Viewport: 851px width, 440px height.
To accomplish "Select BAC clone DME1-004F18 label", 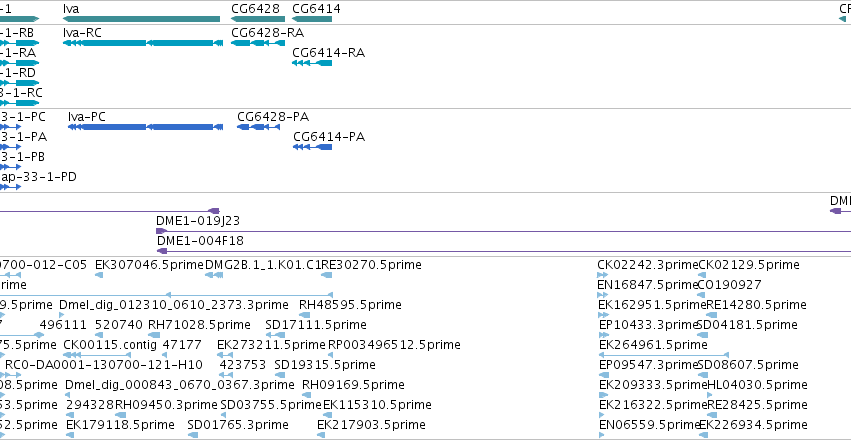I will point(200,241).
